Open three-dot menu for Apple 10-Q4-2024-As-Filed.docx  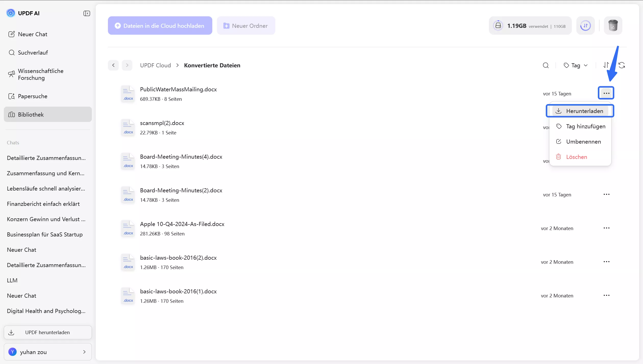point(606,228)
